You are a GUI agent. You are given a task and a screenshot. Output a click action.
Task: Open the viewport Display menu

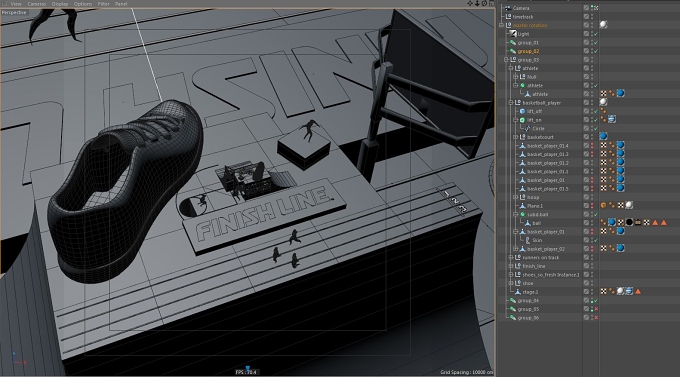coord(60,4)
